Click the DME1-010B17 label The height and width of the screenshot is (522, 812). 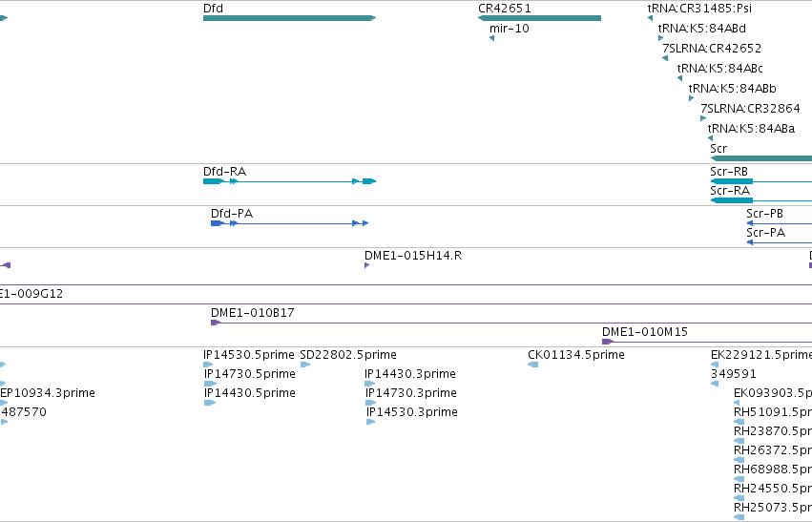[253, 313]
